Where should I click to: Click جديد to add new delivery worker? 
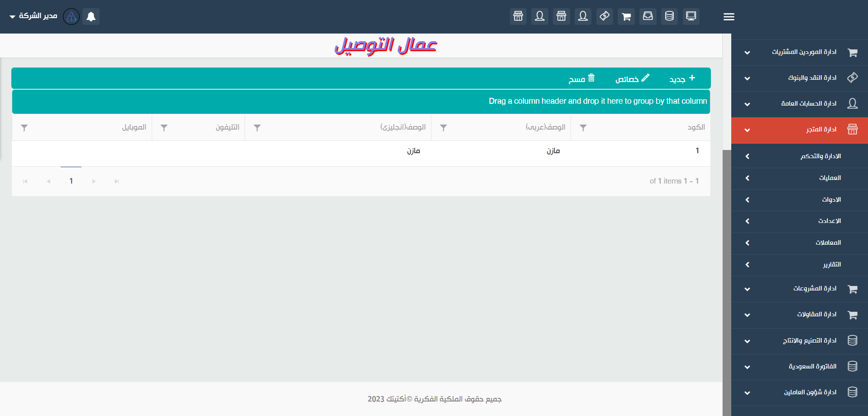point(682,79)
